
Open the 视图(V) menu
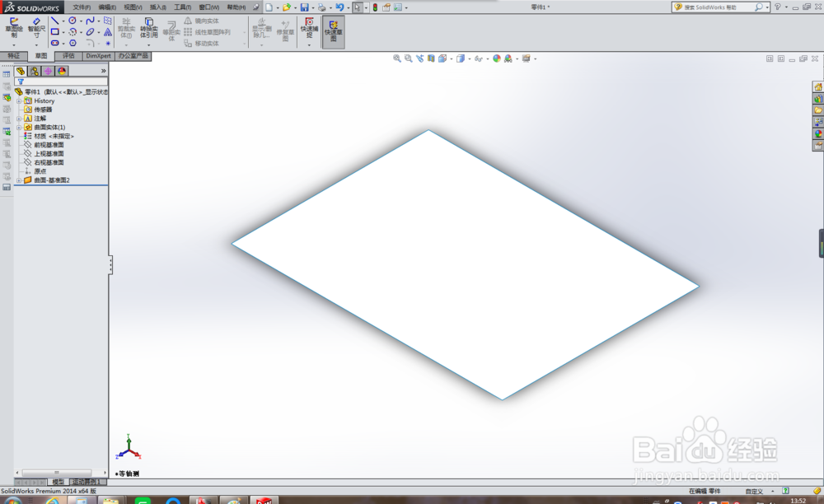pyautogui.click(x=133, y=7)
